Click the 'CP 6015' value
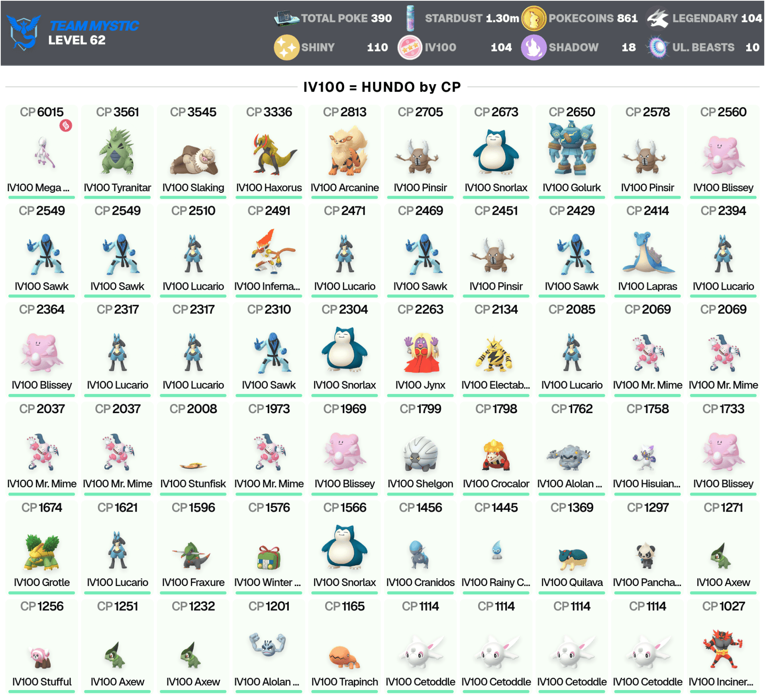The width and height of the screenshot is (765, 700). click(42, 112)
